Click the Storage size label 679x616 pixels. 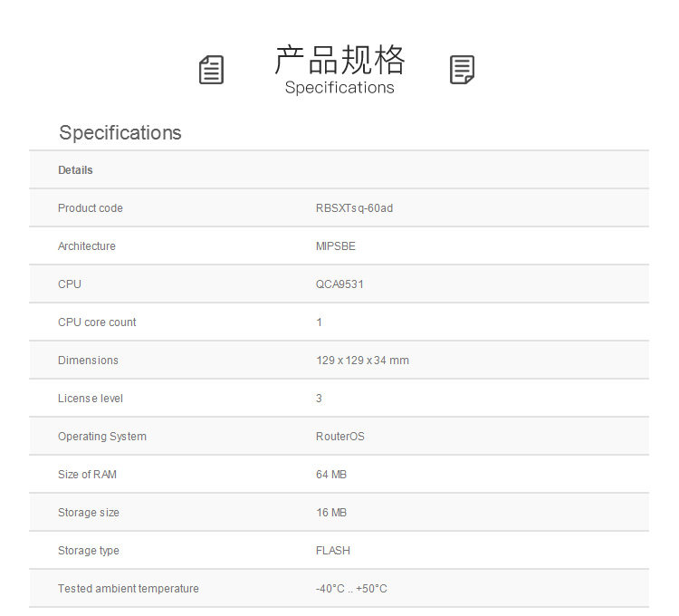tap(89, 513)
